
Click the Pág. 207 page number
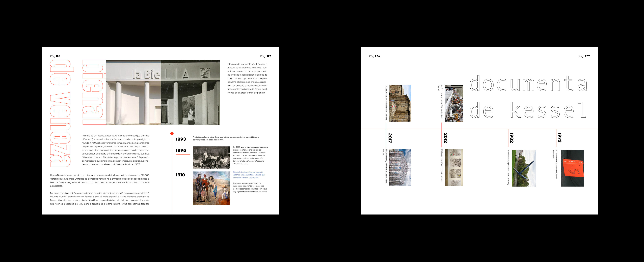pos(584,56)
